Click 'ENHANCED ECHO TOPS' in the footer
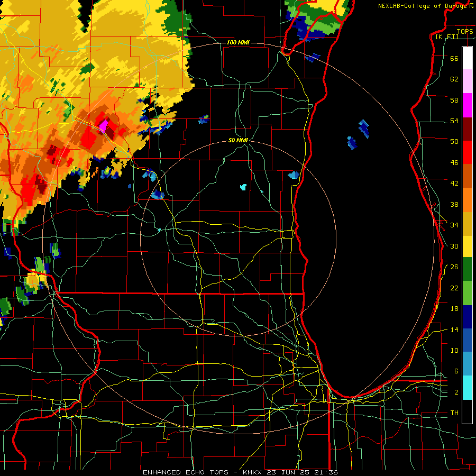Viewport: 476px width, 476px height. point(185,472)
